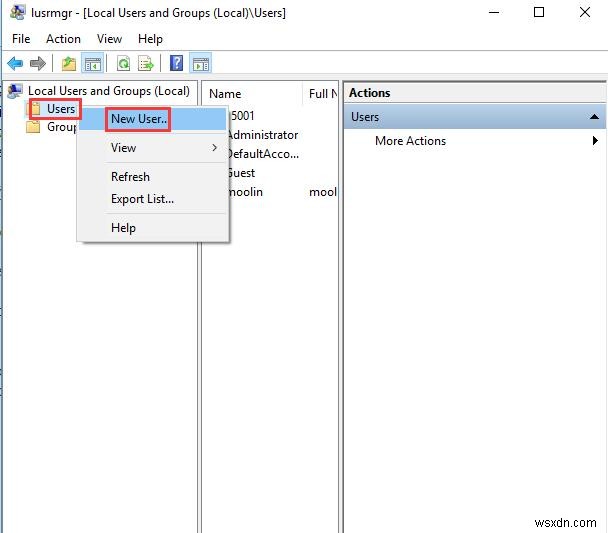Choose New User... from context menu

tap(153, 119)
